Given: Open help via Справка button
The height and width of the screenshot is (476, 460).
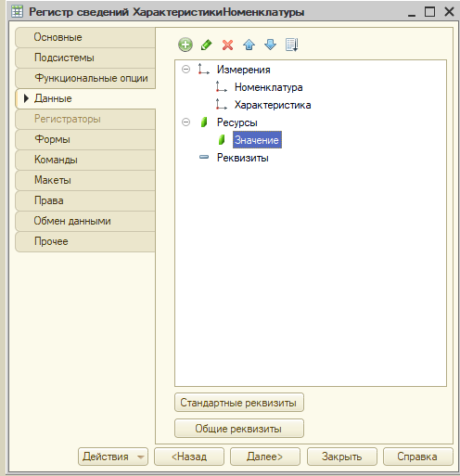Looking at the screenshot, I should (x=418, y=457).
